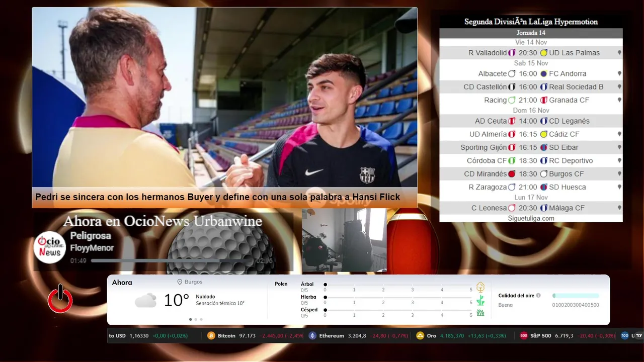Click the Oro price 4.185,370

click(x=452, y=335)
